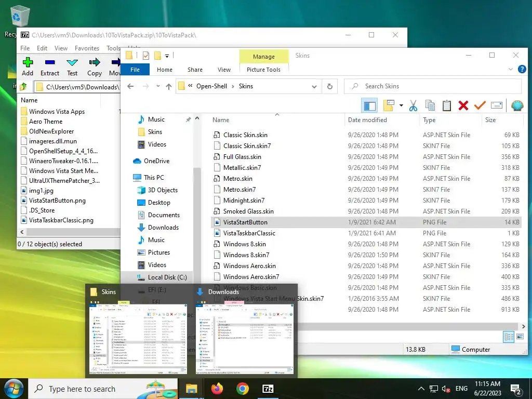532x399 pixels.
Task: Sort by the Name column header
Action: (221, 120)
